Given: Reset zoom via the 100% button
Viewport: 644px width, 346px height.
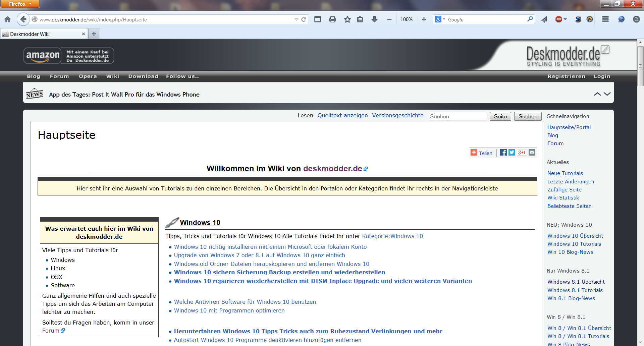Looking at the screenshot, I should click(x=406, y=19).
